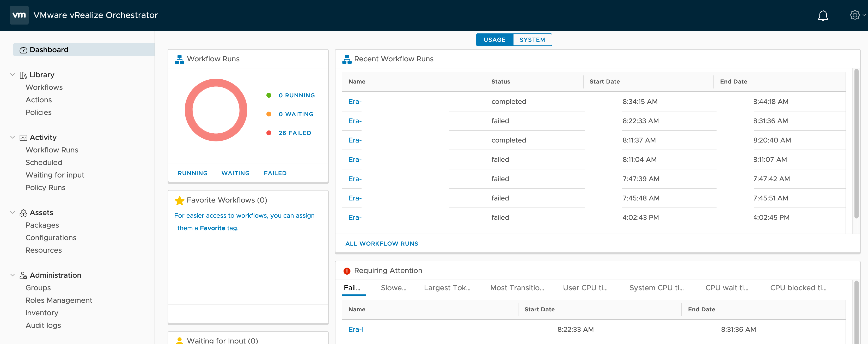Click the Administration user-gear icon
868x344 pixels.
(23, 276)
